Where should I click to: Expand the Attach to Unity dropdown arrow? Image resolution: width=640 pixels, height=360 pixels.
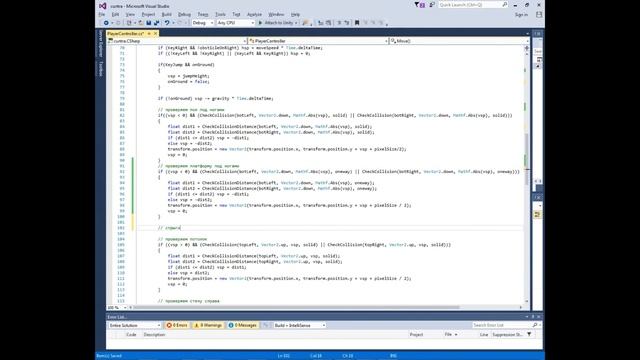tap(296, 23)
